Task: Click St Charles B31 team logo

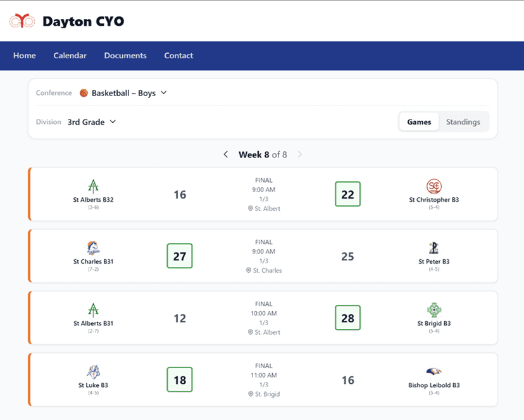Action: [x=93, y=248]
